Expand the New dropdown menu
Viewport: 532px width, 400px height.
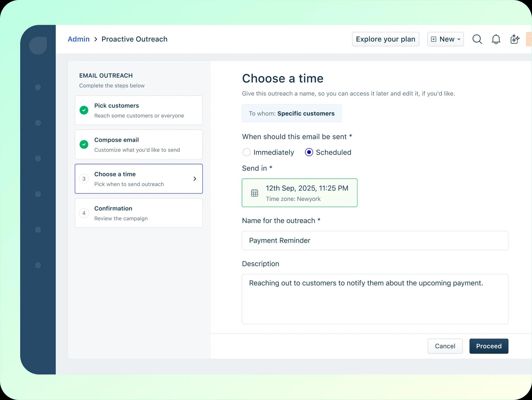coord(458,39)
